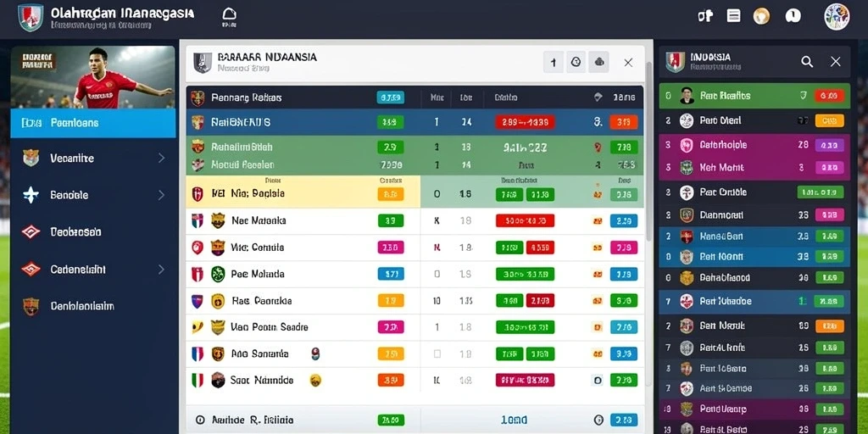Viewport: 868px width, 434px height.
Task: Select the Pand Ureurp row in right panel
Action: point(754,409)
